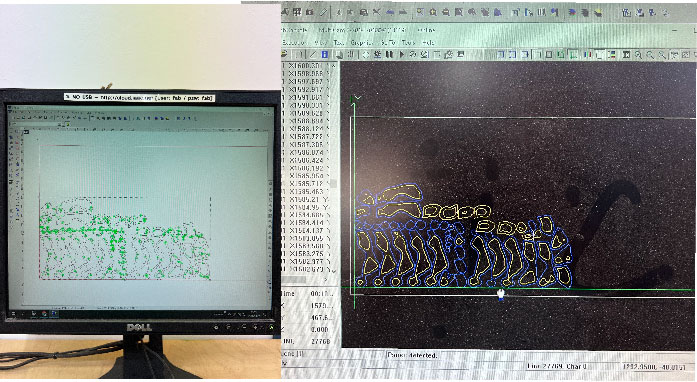Click the code list vertical scrollbar thumb
Viewport: 697px width, 382px height.
(x=333, y=183)
